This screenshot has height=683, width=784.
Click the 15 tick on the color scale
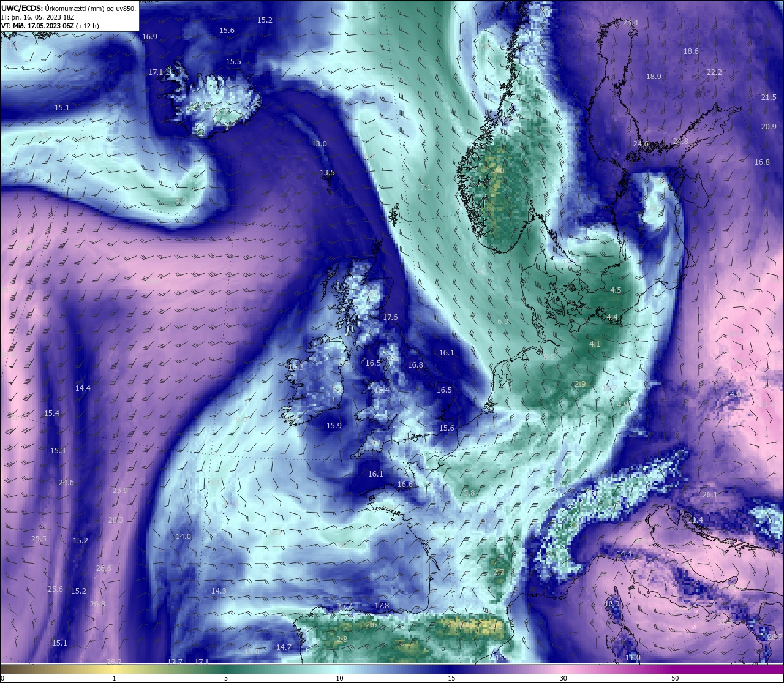point(451,679)
